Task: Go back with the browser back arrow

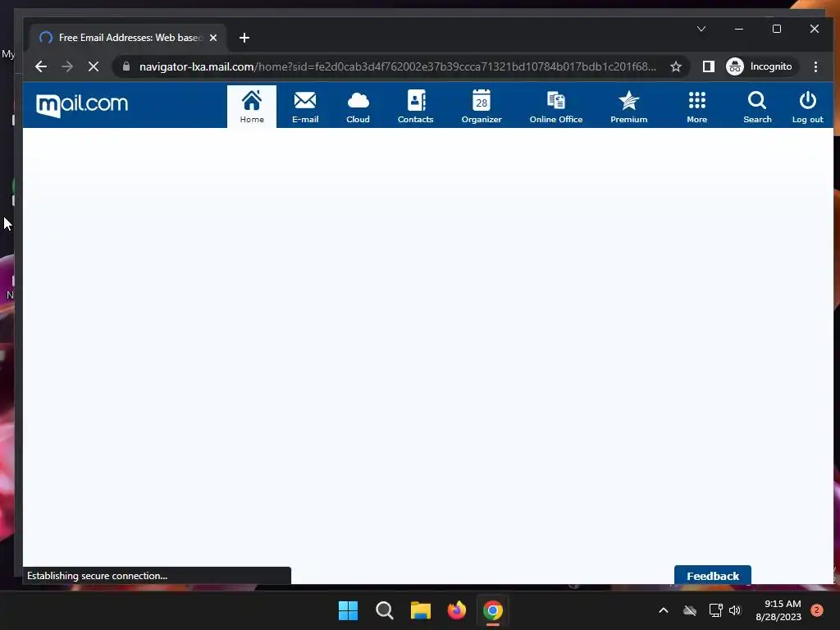Action: coord(41,66)
